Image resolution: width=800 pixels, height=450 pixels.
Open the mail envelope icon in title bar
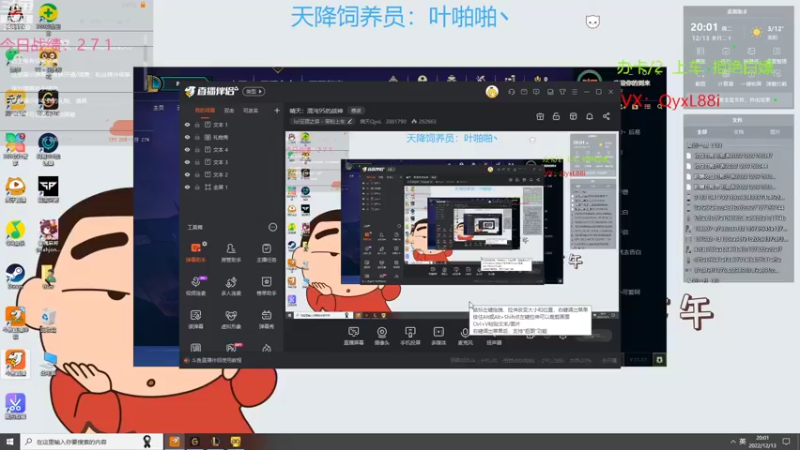pyautogui.click(x=524, y=92)
